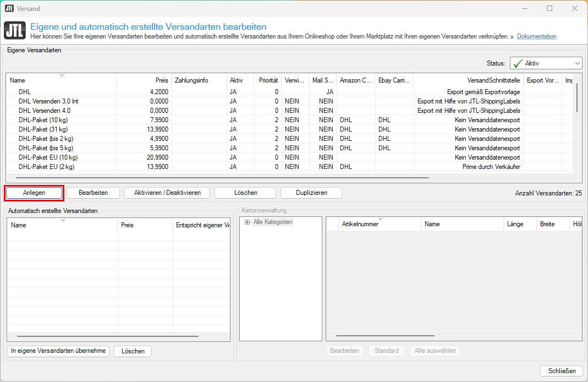
Task: Click the Ebay Carri... column header
Action: coord(394,80)
